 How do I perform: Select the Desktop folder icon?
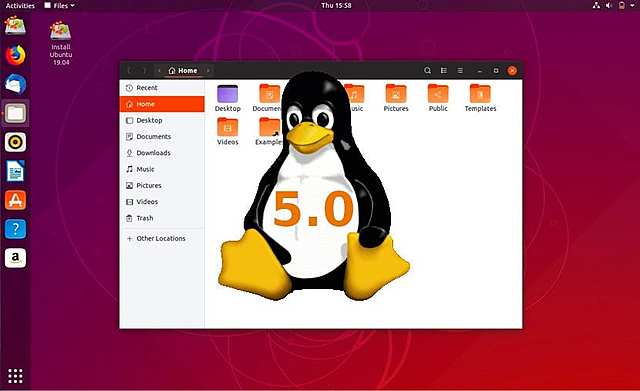[228, 98]
